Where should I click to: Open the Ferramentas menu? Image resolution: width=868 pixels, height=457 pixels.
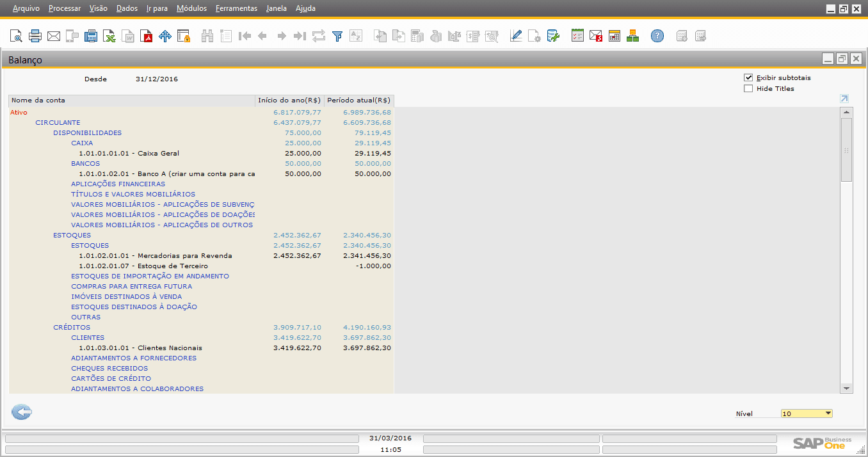(236, 8)
